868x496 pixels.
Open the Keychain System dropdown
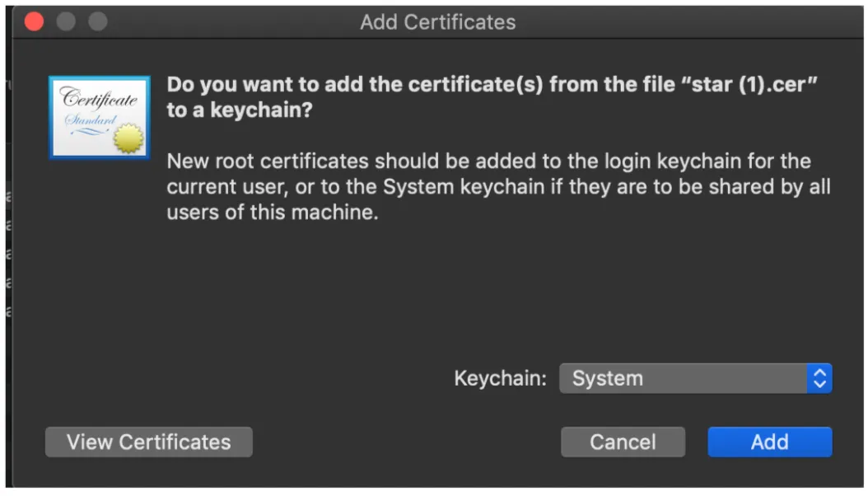click(x=695, y=379)
